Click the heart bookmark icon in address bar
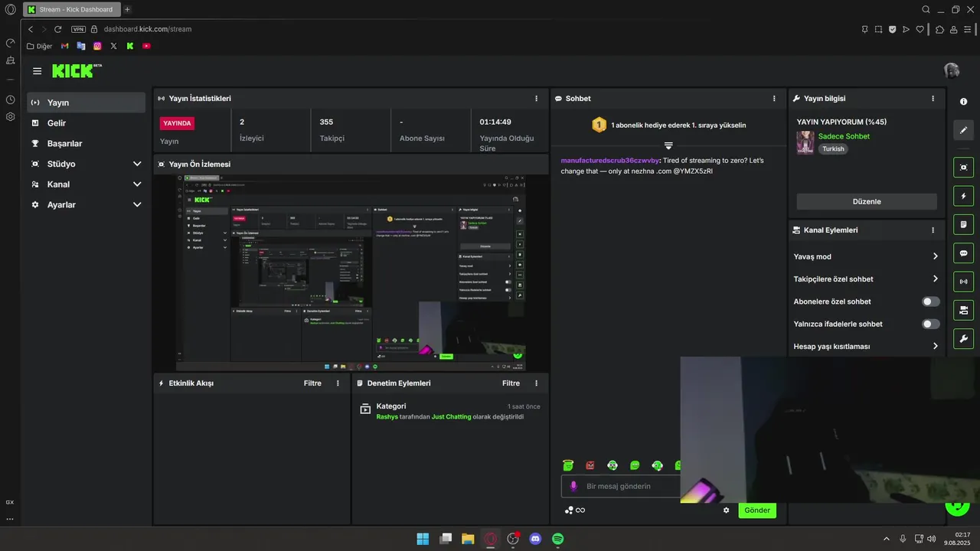980x551 pixels. pyautogui.click(x=920, y=29)
